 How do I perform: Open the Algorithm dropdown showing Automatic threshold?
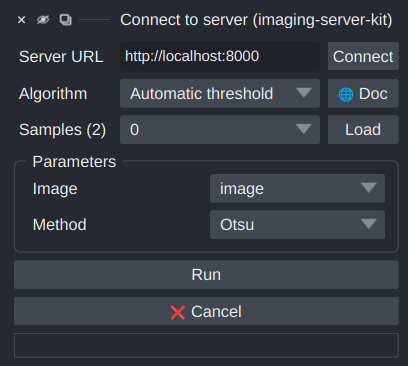pyautogui.click(x=220, y=93)
